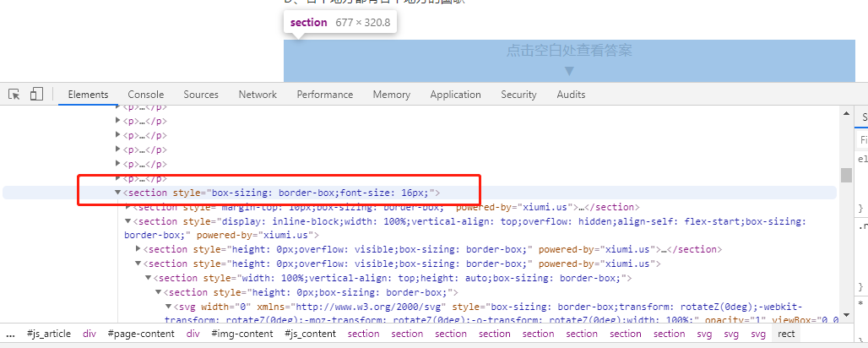This screenshot has width=868, height=348.
Task: Switch to the Console tab
Action: pyautogui.click(x=146, y=95)
